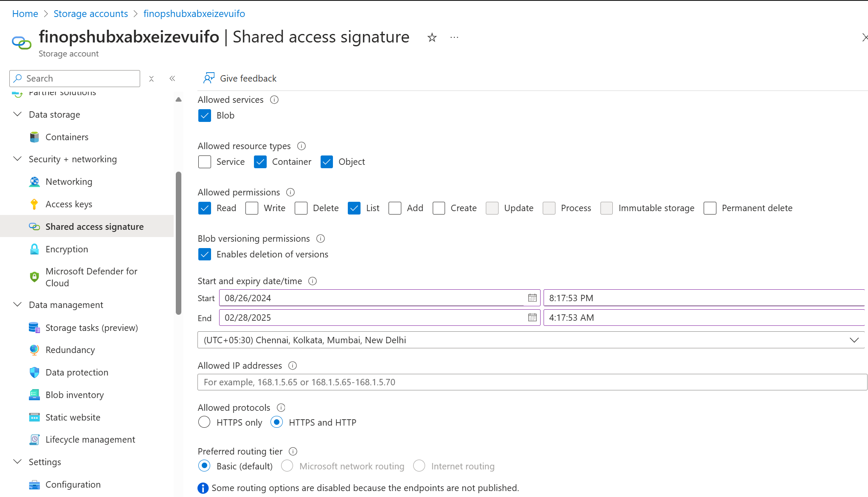
Task: Click the Give feedback icon
Action: (x=209, y=78)
